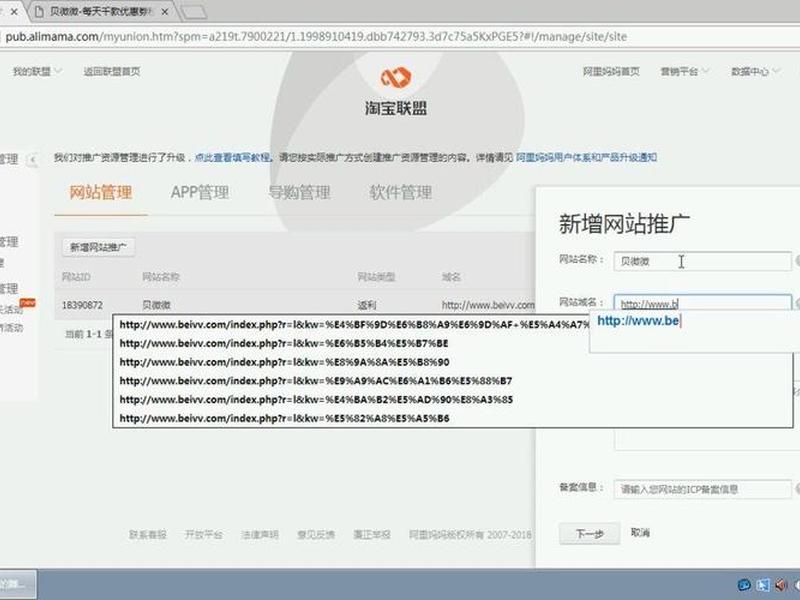Click the blue input method tray icon
Screen dimensions: 800x600
745,585
